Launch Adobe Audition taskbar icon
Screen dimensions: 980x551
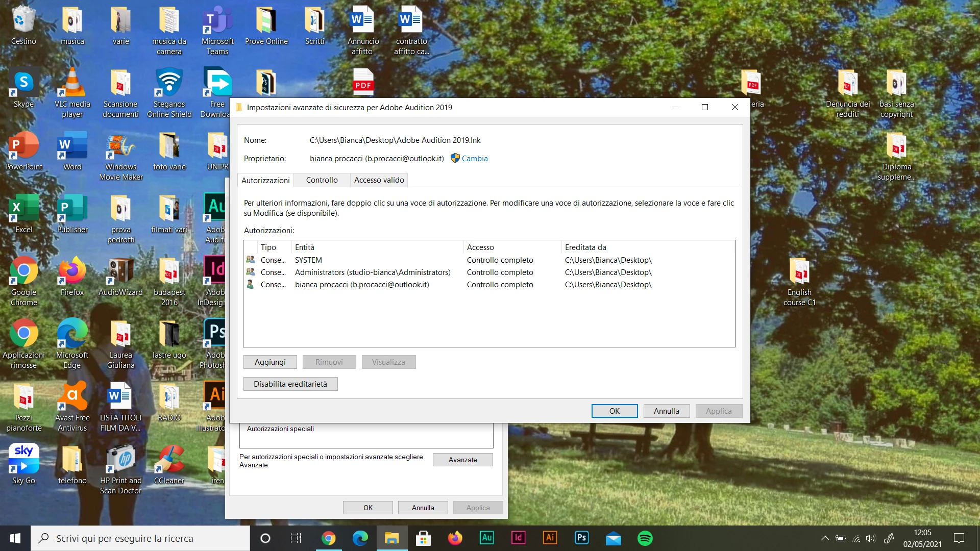coord(487,538)
